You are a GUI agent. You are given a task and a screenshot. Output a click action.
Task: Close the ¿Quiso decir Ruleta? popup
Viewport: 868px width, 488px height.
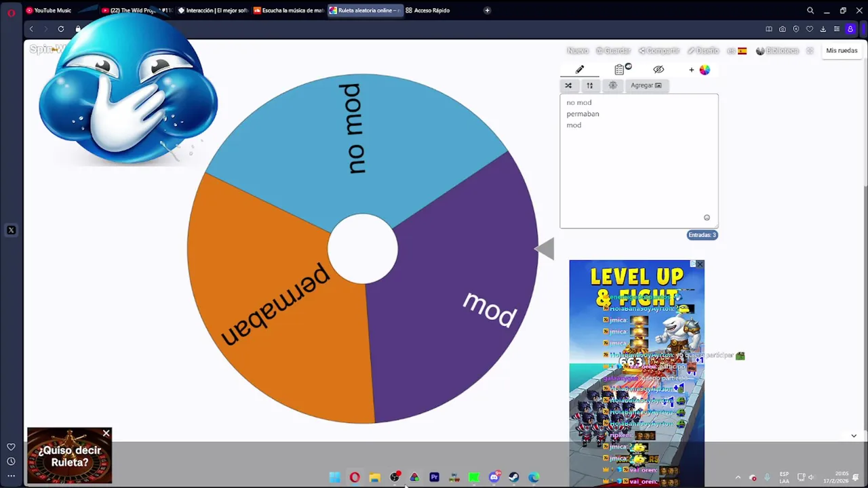click(106, 433)
